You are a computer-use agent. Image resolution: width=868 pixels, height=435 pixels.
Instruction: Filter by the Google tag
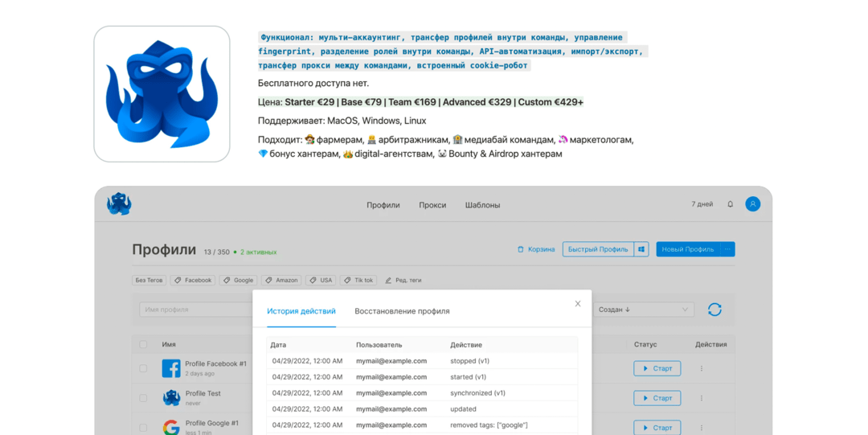238,281
